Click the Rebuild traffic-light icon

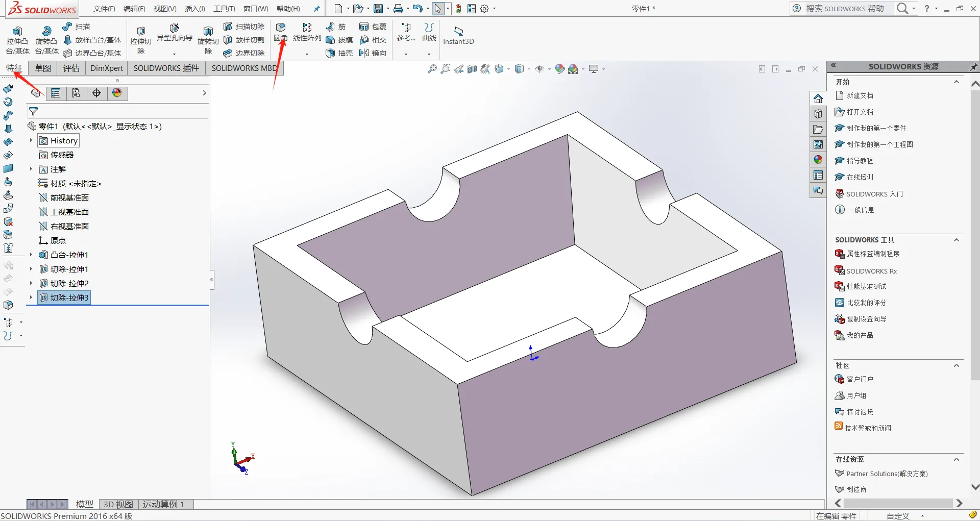(x=458, y=9)
